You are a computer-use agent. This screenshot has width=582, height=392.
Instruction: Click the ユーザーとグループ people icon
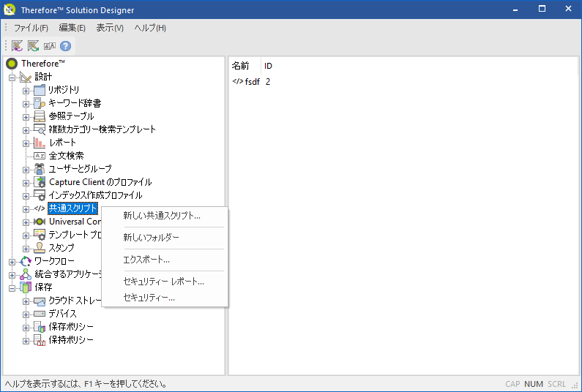pyautogui.click(x=40, y=169)
